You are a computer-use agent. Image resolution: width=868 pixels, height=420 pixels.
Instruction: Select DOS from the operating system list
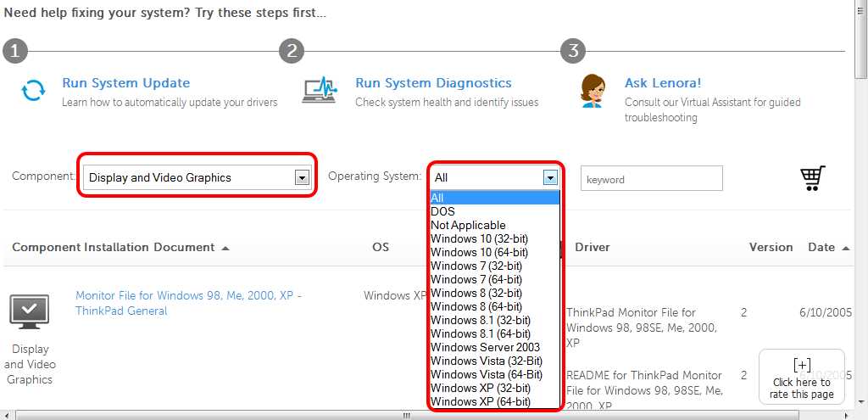(x=442, y=211)
